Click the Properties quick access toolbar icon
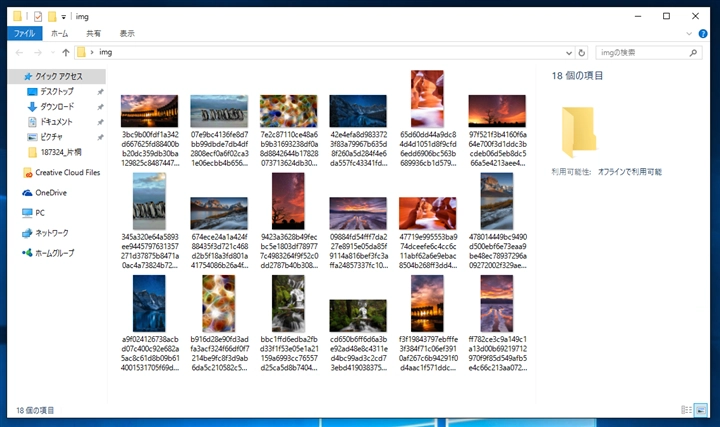Viewport: 720px width, 427px height. [x=38, y=17]
